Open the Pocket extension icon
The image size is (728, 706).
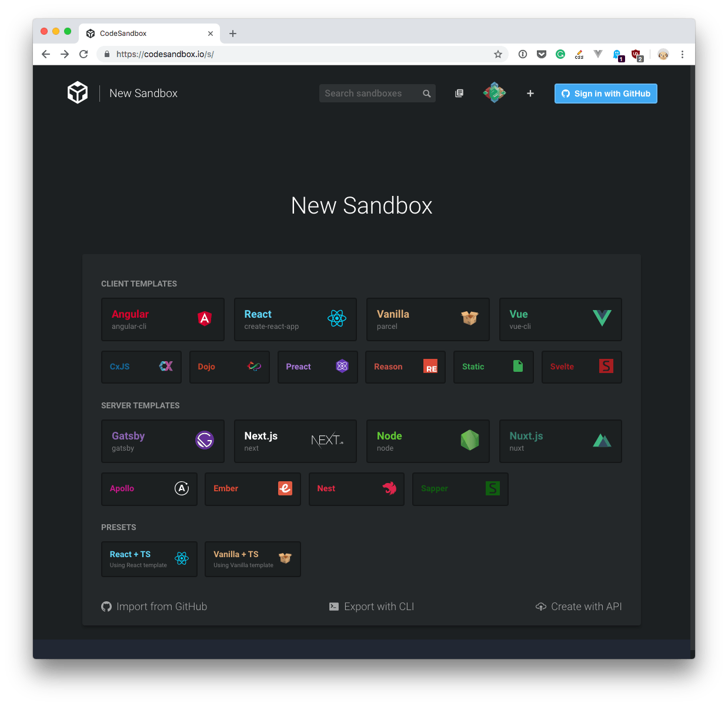542,54
